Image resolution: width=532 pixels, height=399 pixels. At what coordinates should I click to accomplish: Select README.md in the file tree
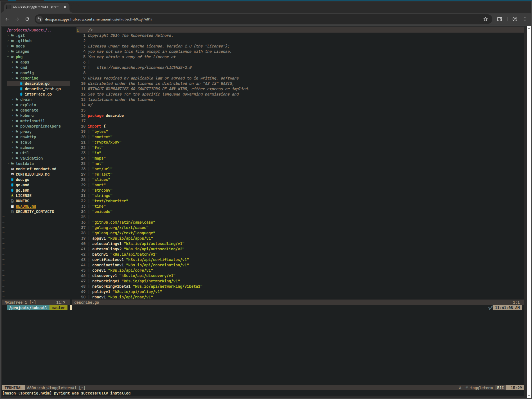coord(26,206)
